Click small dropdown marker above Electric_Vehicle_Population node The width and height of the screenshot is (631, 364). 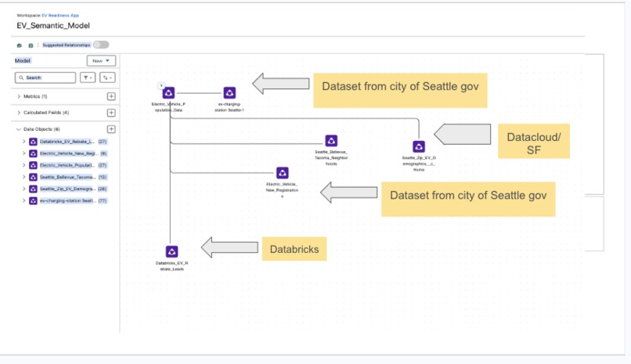coord(161,85)
